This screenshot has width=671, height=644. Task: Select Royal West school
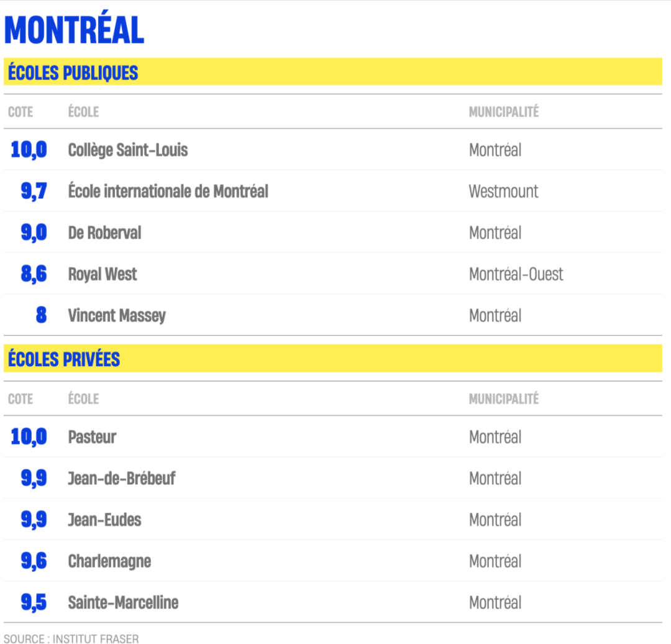(x=103, y=275)
